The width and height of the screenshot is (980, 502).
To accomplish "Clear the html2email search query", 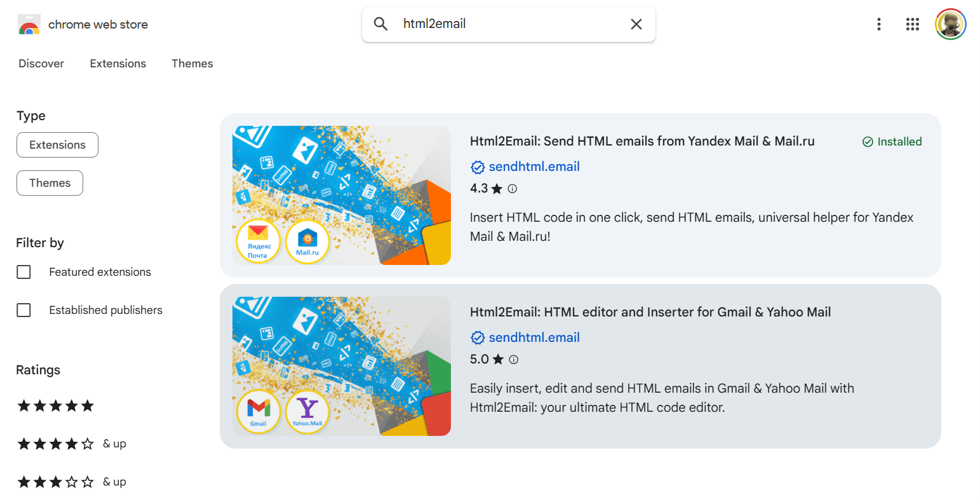I will coord(636,24).
